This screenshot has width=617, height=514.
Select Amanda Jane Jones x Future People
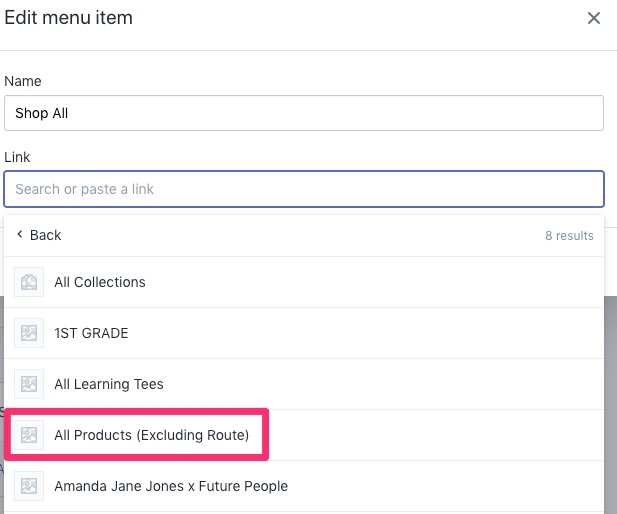pyautogui.click(x=304, y=486)
